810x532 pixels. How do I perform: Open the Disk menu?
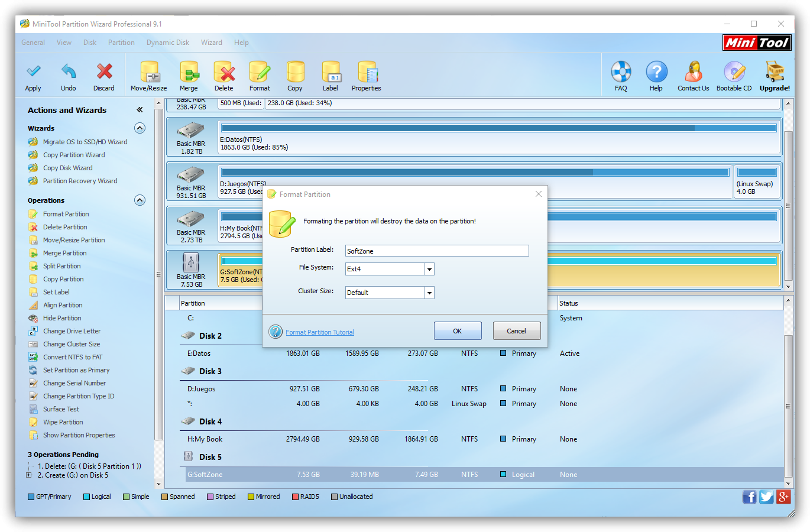pos(90,43)
